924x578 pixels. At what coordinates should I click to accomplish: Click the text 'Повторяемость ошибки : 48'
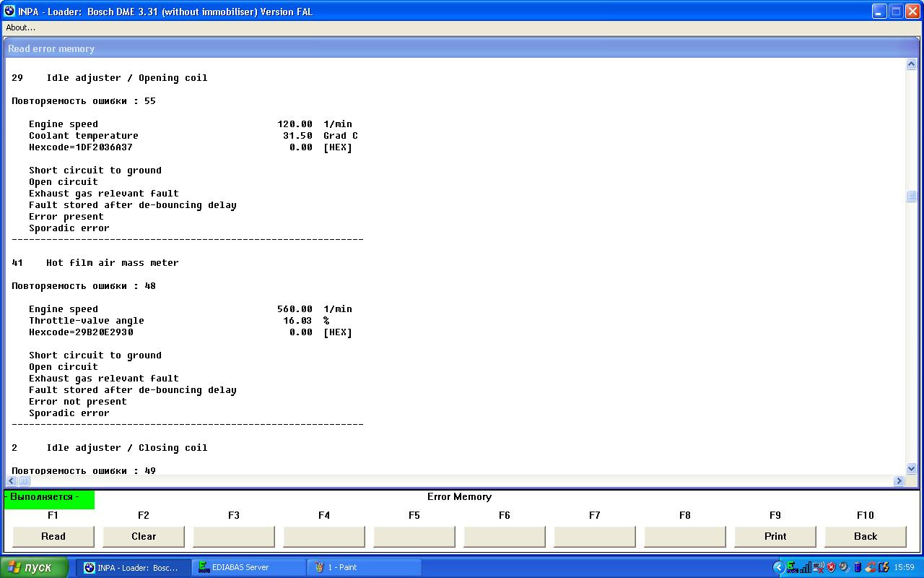click(84, 286)
